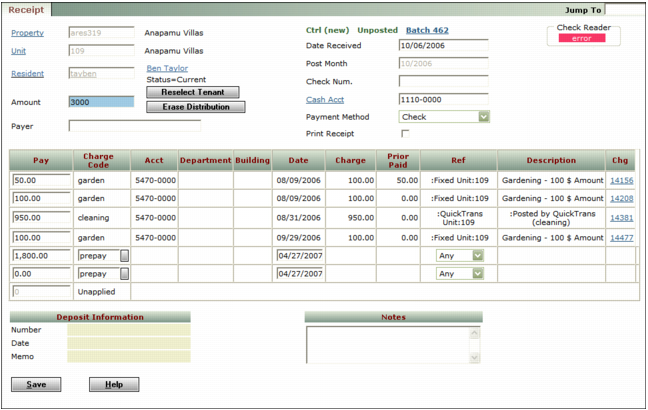648x410 pixels.
Task: Save the receipt
Action: [x=36, y=385]
